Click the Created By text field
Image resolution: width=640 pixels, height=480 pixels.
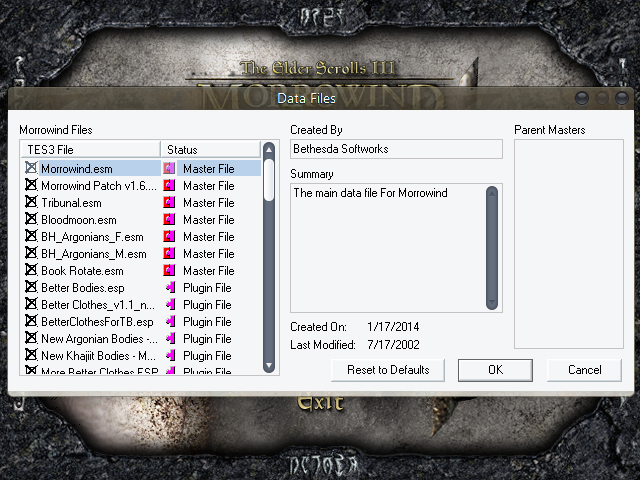(396, 149)
